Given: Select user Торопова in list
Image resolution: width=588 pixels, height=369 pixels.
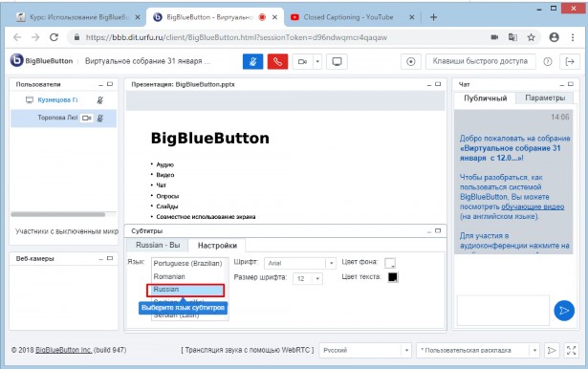Looking at the screenshot, I should (x=64, y=119).
